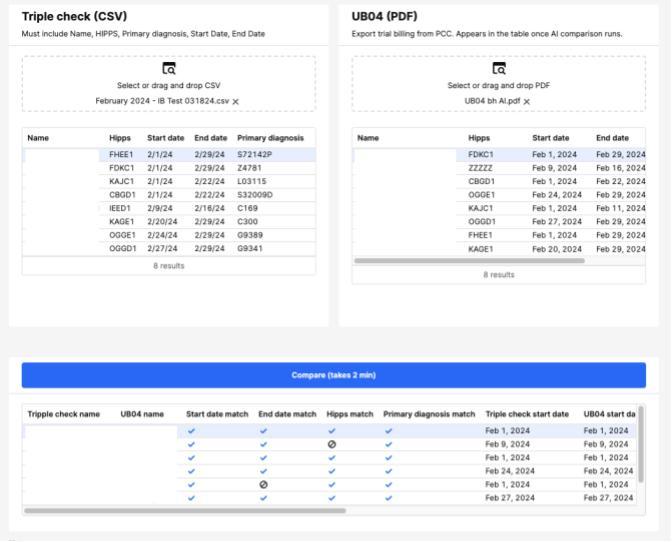
Task: Click primary diagnosis checkmark in first result row
Action: pos(389,431)
